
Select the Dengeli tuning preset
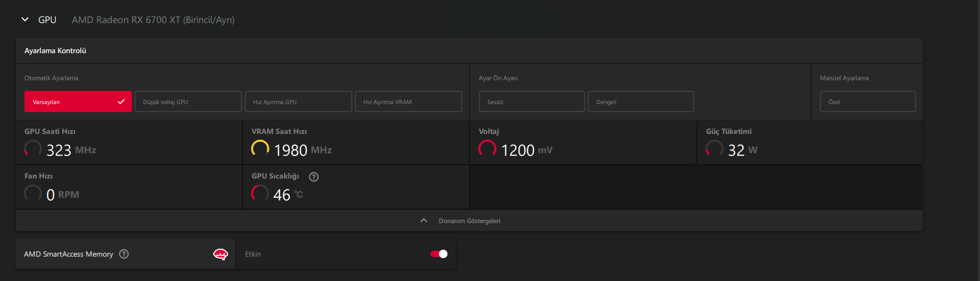point(641,101)
